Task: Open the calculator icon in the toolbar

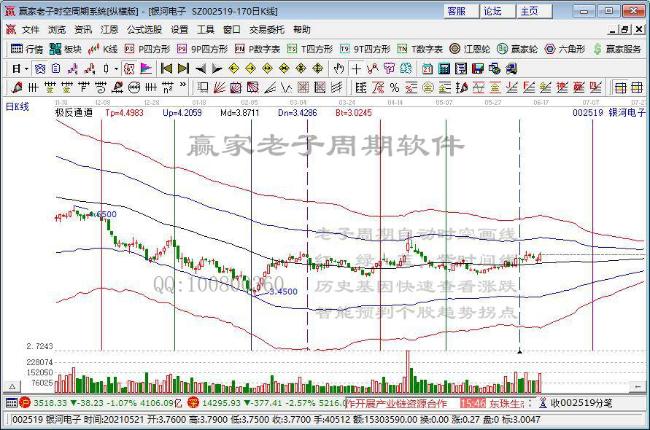Action: [444, 68]
